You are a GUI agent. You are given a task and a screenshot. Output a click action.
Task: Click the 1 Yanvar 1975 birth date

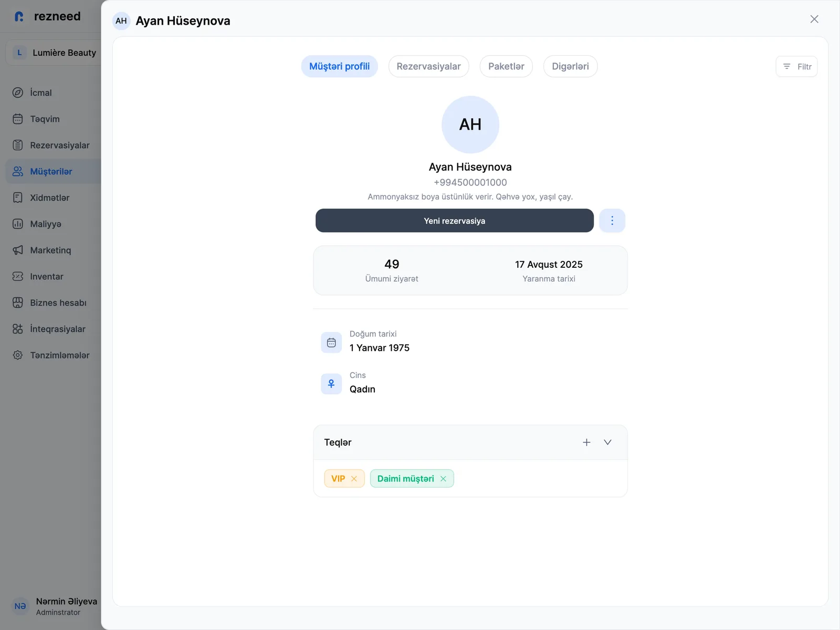[x=380, y=348]
